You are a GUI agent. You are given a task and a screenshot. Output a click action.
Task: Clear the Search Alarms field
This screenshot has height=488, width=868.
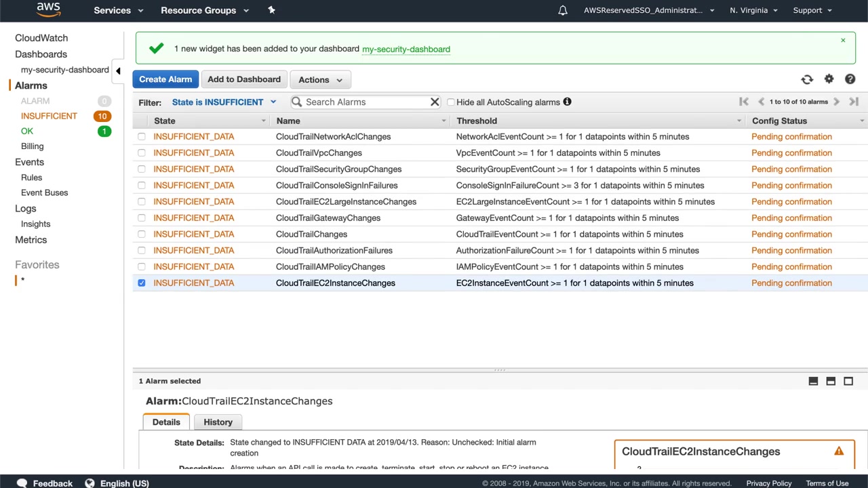point(435,102)
